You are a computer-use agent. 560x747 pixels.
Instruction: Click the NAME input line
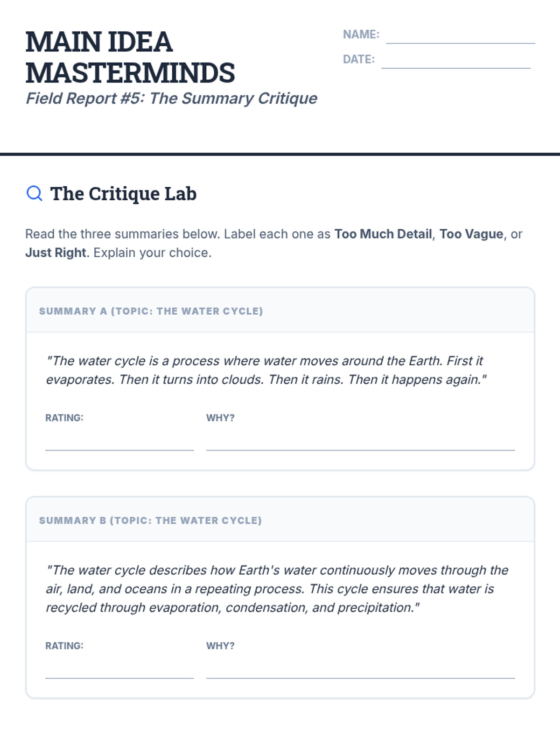(x=460, y=35)
